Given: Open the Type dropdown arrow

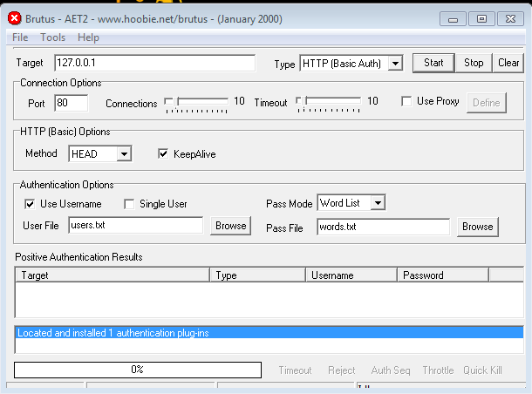Looking at the screenshot, I should (395, 64).
